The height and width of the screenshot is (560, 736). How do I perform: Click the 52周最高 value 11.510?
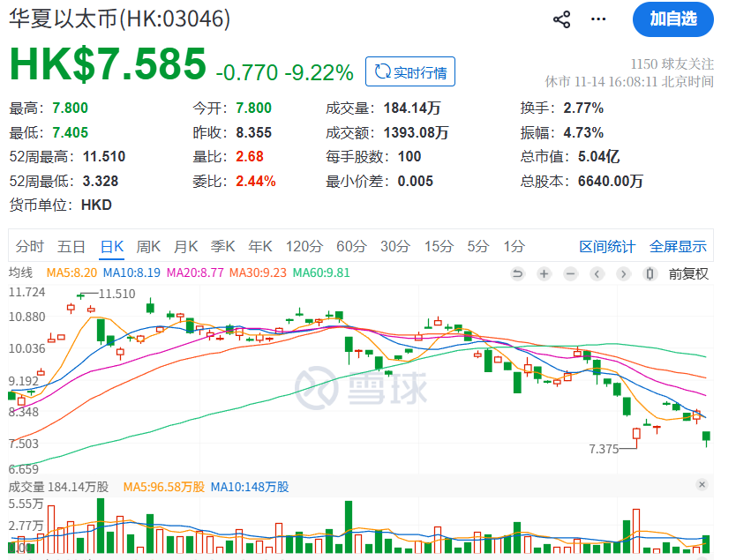104,157
